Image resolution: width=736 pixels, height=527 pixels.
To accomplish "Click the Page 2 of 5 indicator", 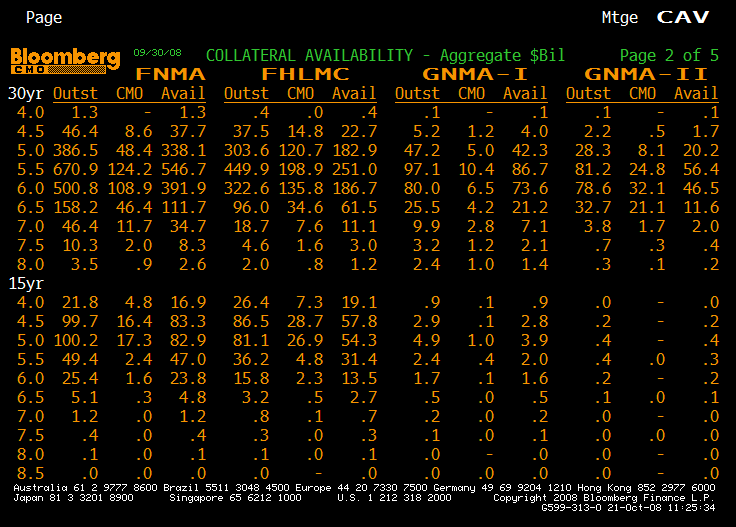I will click(x=669, y=56).
